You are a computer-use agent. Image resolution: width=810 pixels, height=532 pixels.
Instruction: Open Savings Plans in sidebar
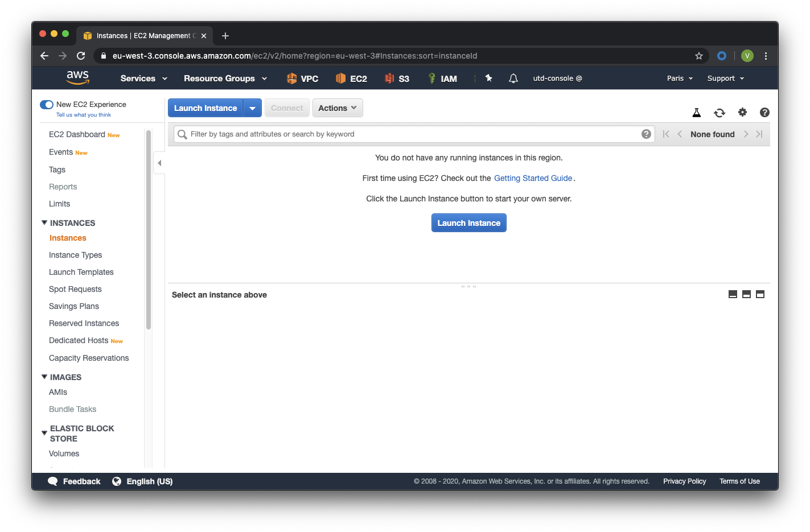coord(74,306)
